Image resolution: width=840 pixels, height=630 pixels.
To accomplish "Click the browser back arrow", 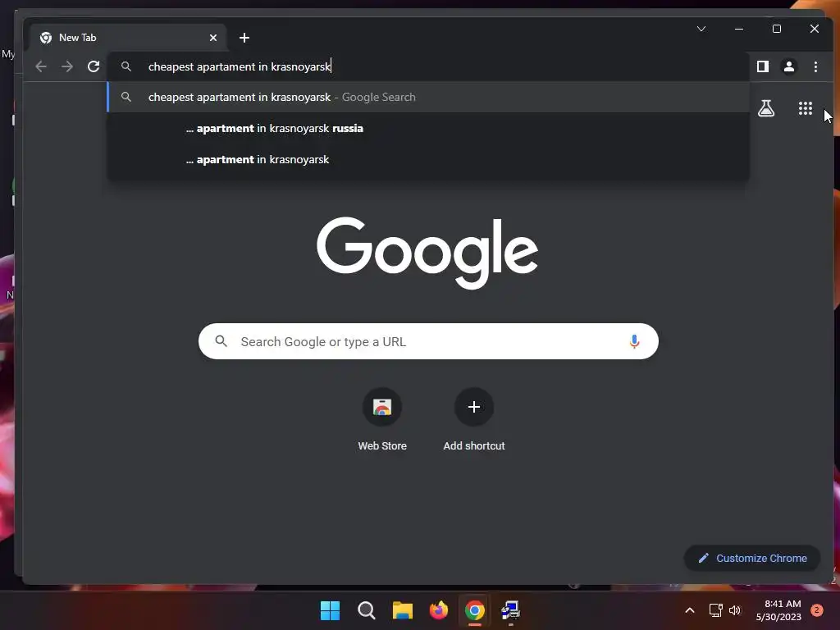I will click(x=41, y=66).
